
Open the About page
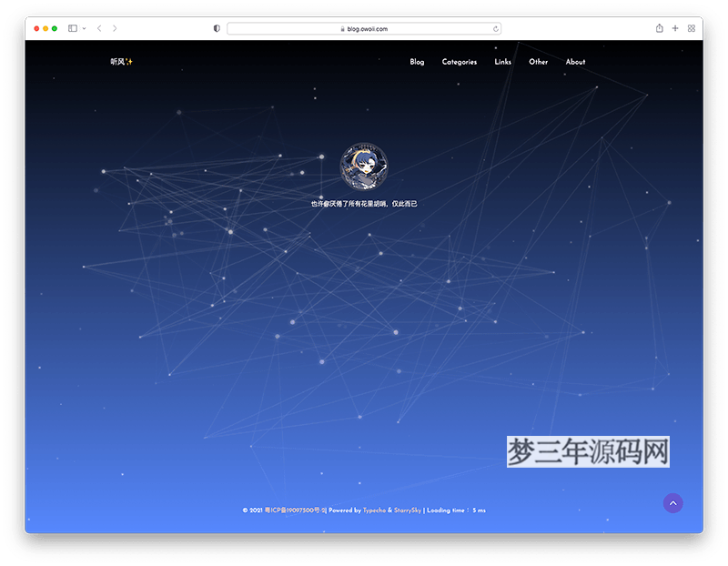pyautogui.click(x=575, y=62)
